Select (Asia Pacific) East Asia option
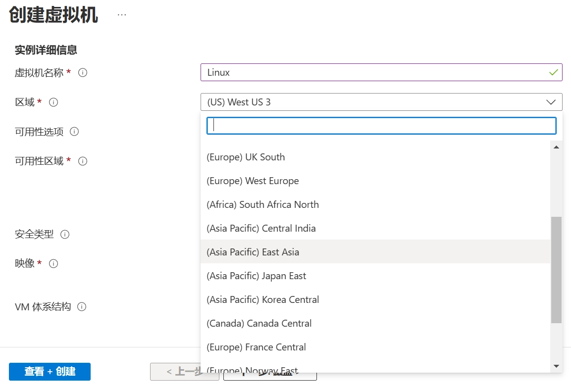 click(x=375, y=251)
